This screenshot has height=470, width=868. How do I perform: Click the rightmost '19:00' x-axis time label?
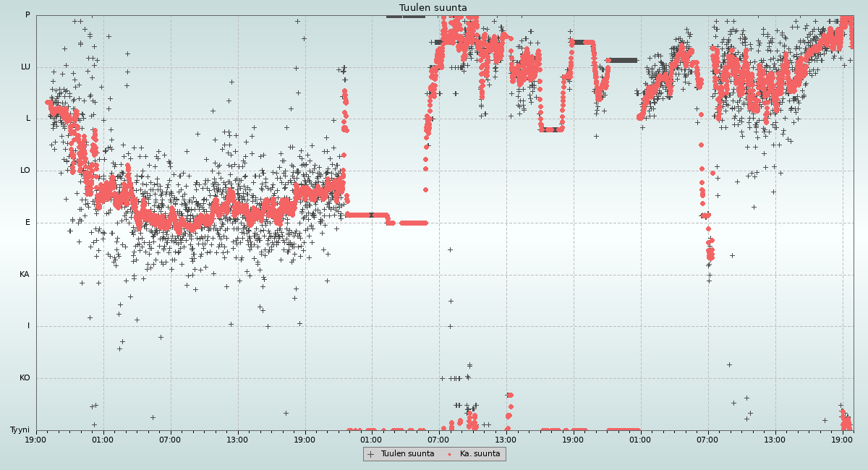click(842, 439)
